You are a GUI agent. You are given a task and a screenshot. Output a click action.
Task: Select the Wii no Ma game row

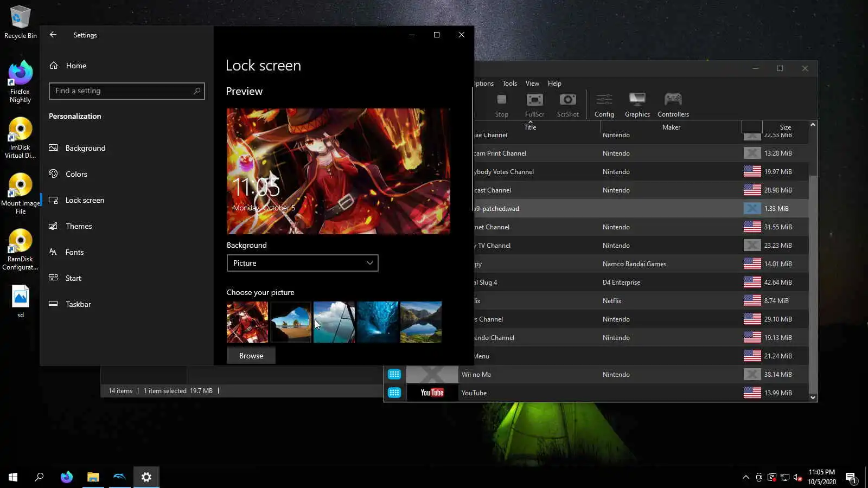tap(597, 375)
